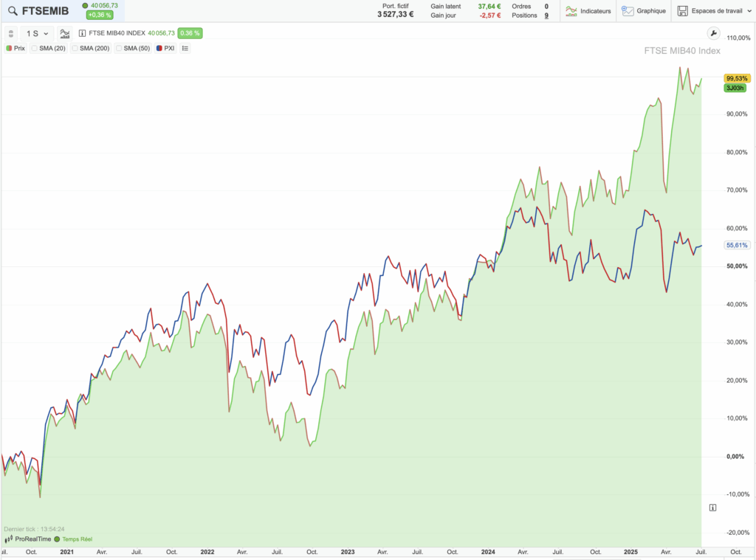Image resolution: width=756 pixels, height=560 pixels.
Task: Open the timeframe dropdown showing 1 S
Action: [37, 34]
